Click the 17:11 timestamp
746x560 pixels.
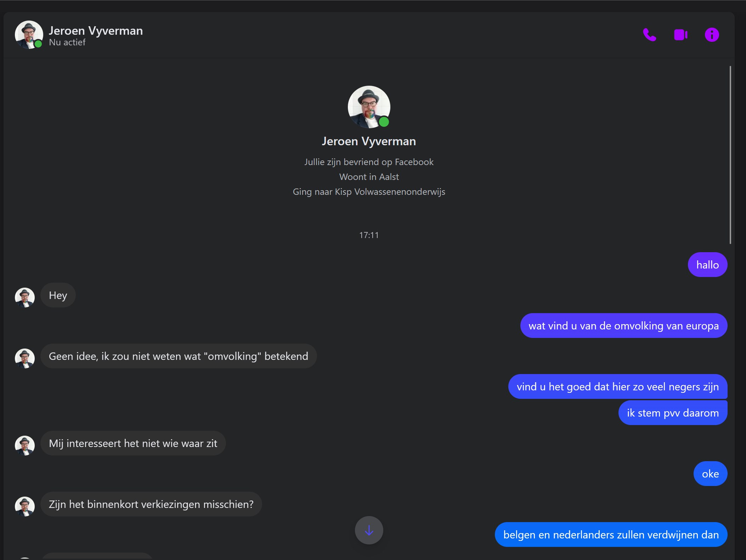[x=369, y=235]
